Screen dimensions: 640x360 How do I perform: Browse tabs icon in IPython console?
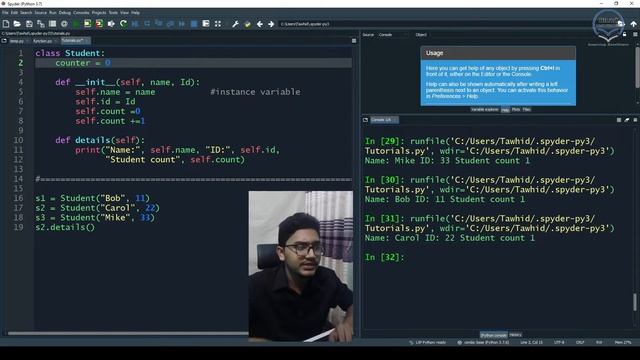click(x=365, y=120)
